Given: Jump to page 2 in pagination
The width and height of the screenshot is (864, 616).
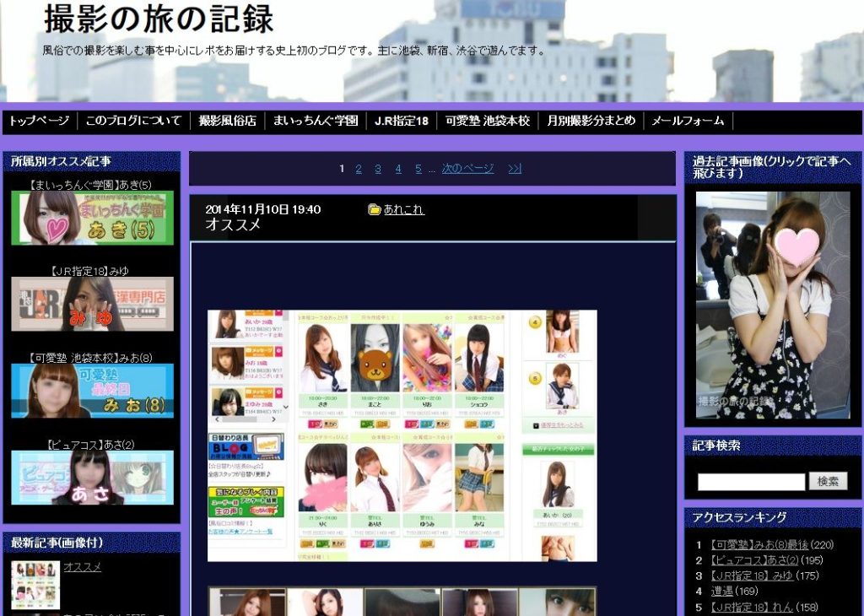Looking at the screenshot, I should pos(359,169).
